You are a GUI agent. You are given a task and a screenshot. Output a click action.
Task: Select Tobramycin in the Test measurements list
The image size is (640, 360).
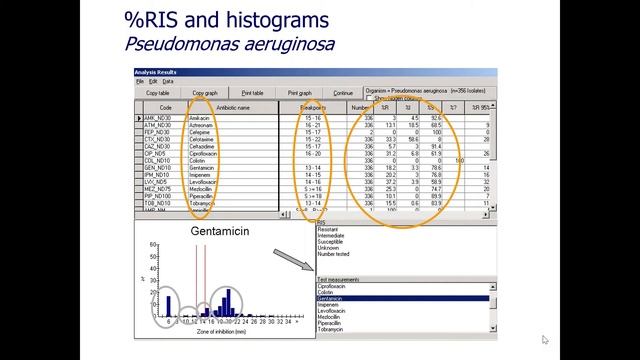tap(403, 329)
